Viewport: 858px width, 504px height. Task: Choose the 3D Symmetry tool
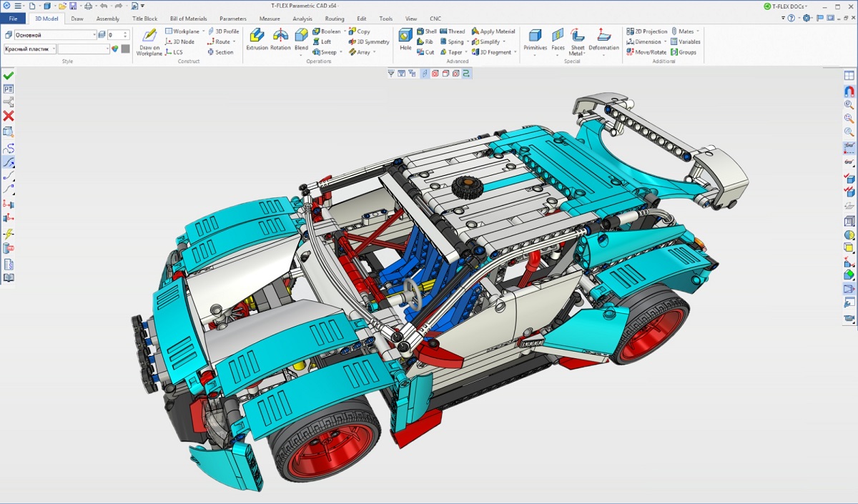pos(369,41)
